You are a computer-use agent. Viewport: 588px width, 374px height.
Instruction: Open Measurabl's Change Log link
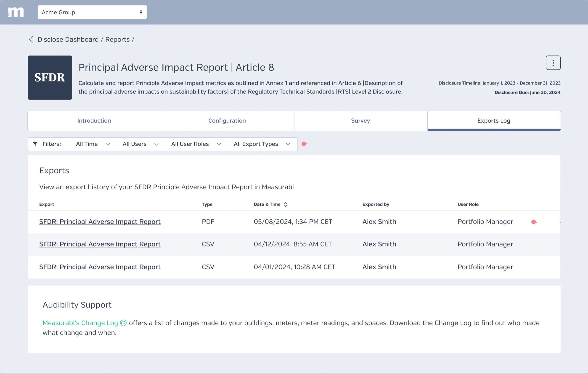[80, 323]
